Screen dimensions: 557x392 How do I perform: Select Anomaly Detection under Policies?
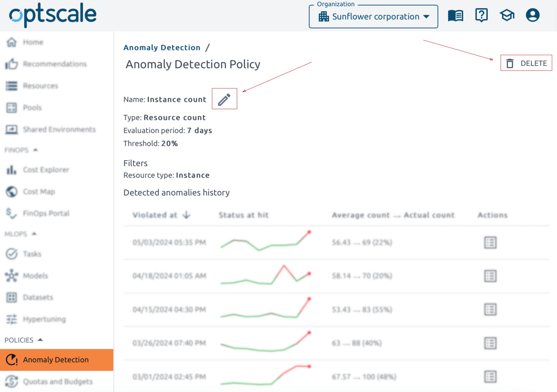pyautogui.click(x=55, y=359)
